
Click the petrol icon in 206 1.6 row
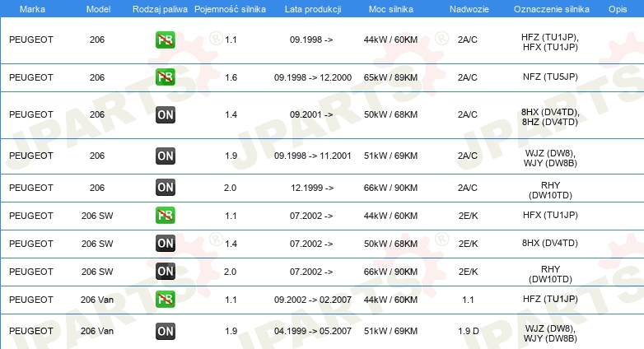pos(165,77)
